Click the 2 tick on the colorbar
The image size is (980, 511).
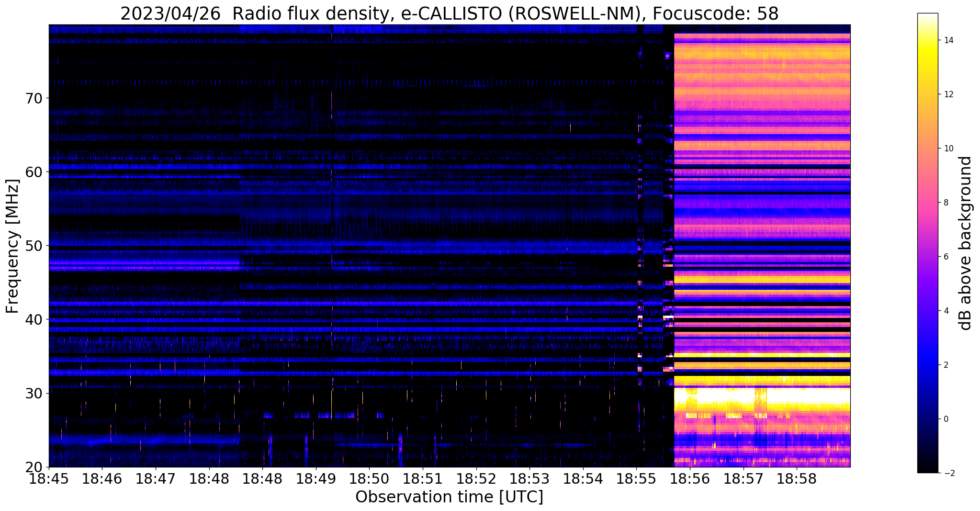pos(946,365)
